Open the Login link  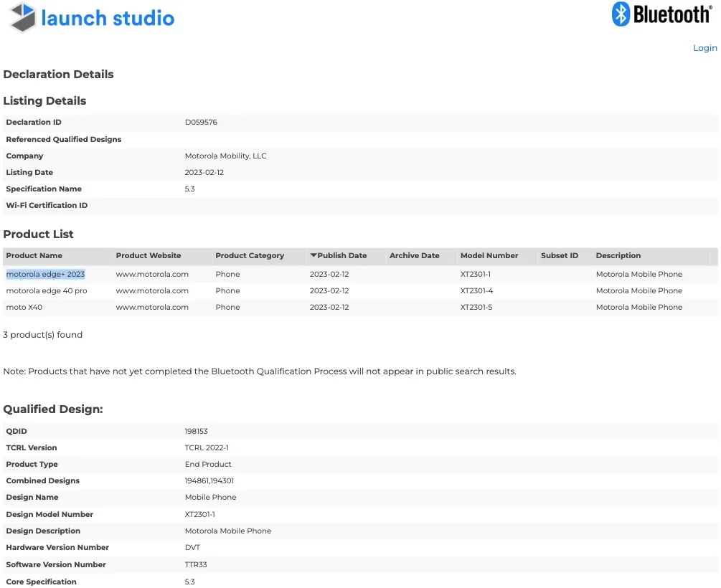point(704,48)
